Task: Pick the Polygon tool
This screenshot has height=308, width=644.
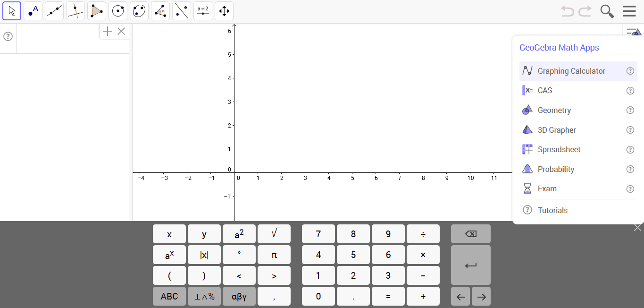Action: [x=97, y=11]
